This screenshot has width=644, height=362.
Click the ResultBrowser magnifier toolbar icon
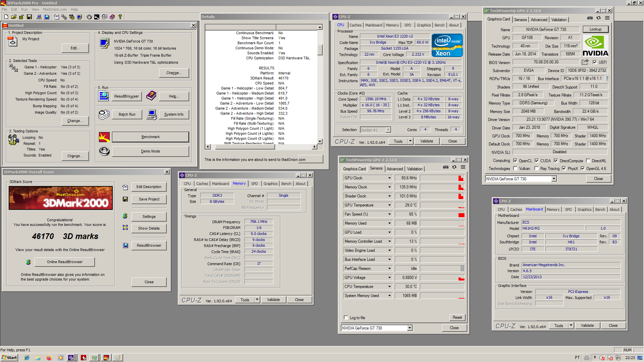[47, 17]
